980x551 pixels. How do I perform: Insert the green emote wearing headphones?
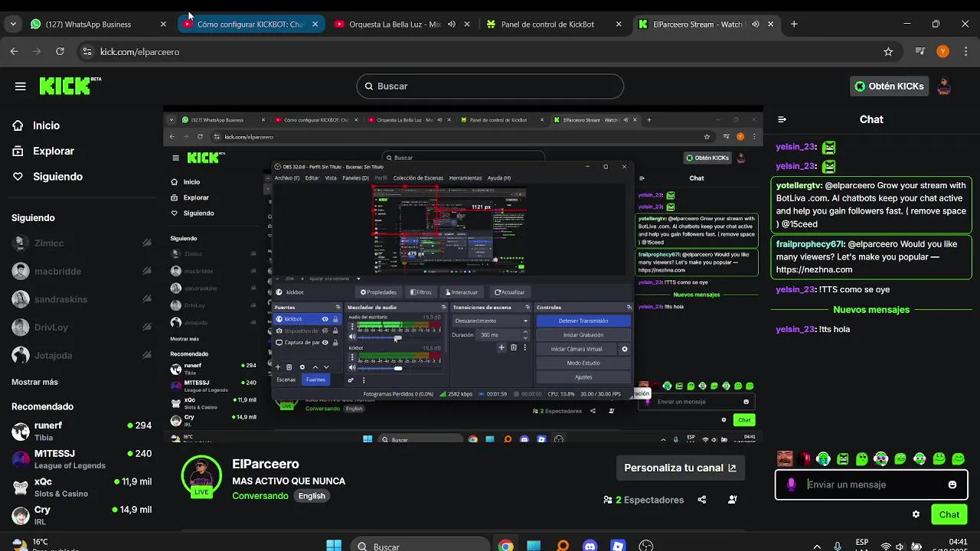(x=823, y=458)
